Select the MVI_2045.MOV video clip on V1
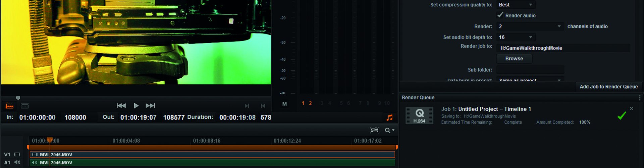The width and height of the screenshot is (644, 168). 212,155
